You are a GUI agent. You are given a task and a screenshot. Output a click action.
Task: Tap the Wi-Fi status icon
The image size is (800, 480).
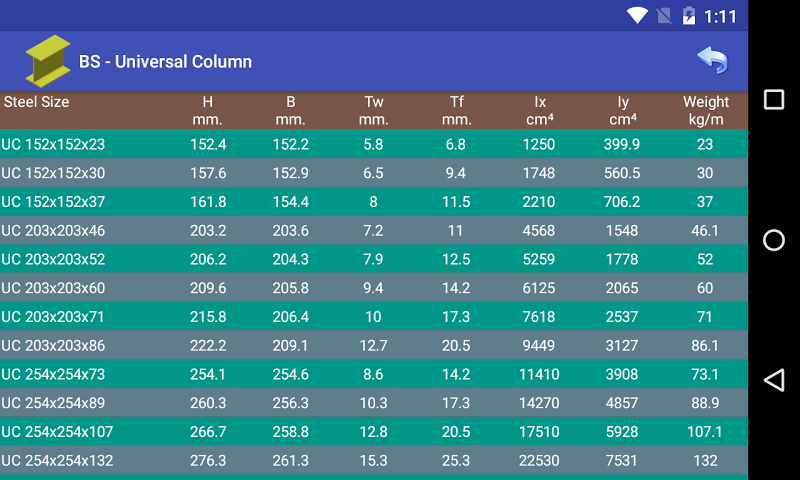pos(637,16)
